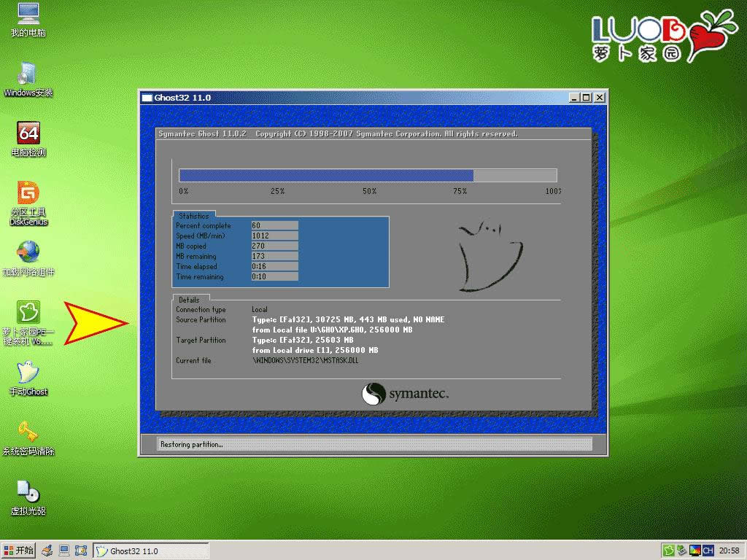The height and width of the screenshot is (560, 747).
Task: Click the 开始 start button
Action: point(18,551)
